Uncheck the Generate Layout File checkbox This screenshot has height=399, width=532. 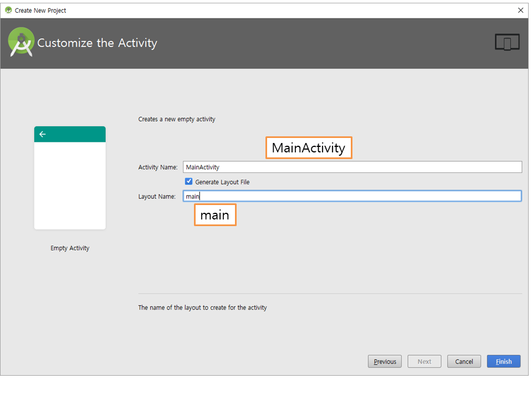(x=189, y=182)
